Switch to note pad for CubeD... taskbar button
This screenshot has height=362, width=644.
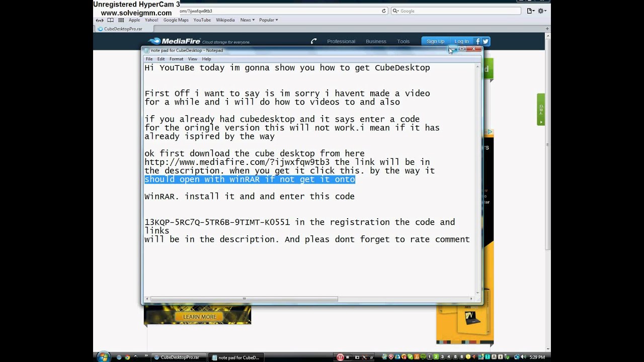point(236,357)
